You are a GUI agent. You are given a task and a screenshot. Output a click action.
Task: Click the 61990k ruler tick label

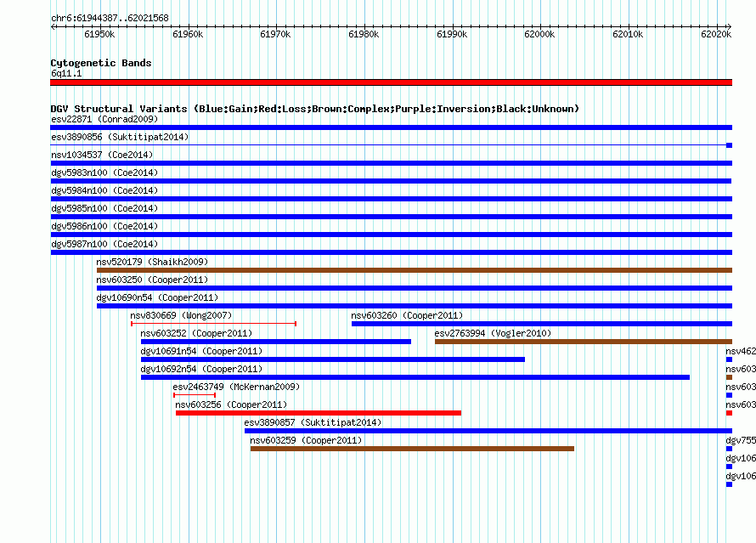click(452, 34)
